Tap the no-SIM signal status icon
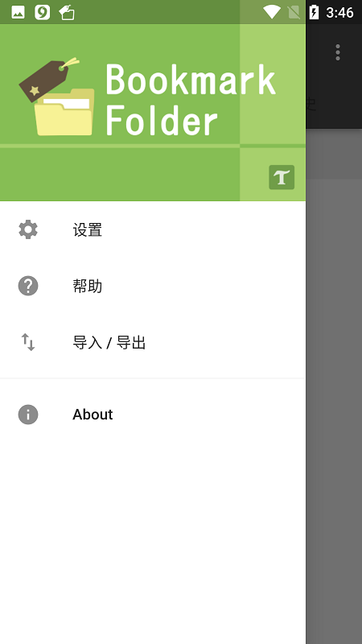The height and width of the screenshot is (644, 362). click(x=294, y=12)
